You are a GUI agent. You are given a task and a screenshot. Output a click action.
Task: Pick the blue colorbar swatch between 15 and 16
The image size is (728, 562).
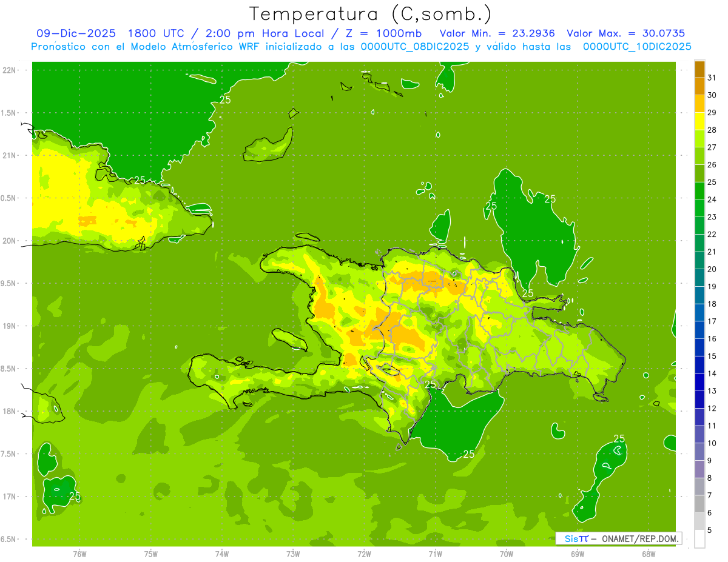tap(699, 347)
